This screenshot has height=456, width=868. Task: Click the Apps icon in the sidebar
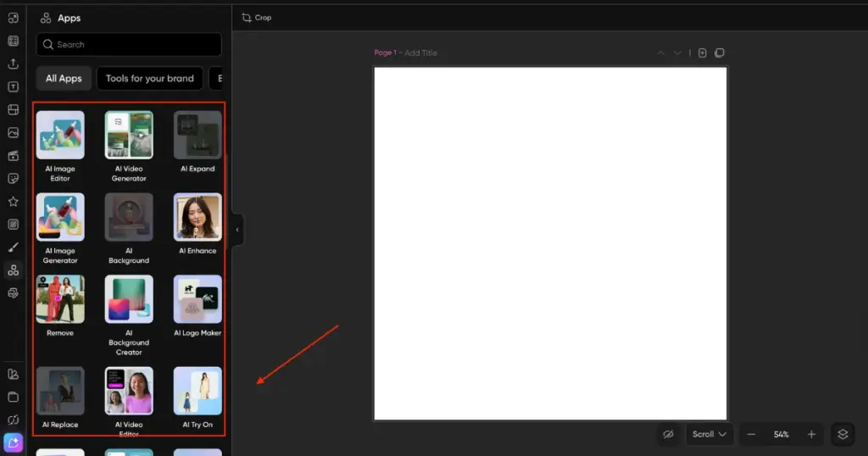(14, 270)
